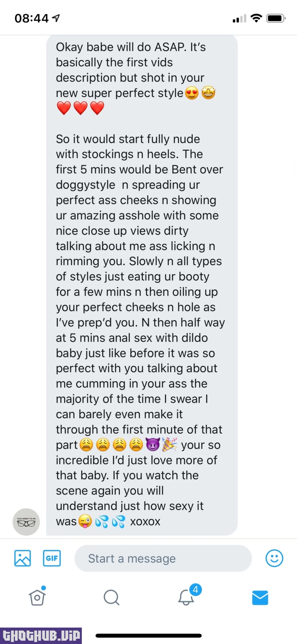Select the message starting 'Okay babe will do ASAP'
Image resolution: width=297 pixels, height=644 pixels.
tap(142, 285)
